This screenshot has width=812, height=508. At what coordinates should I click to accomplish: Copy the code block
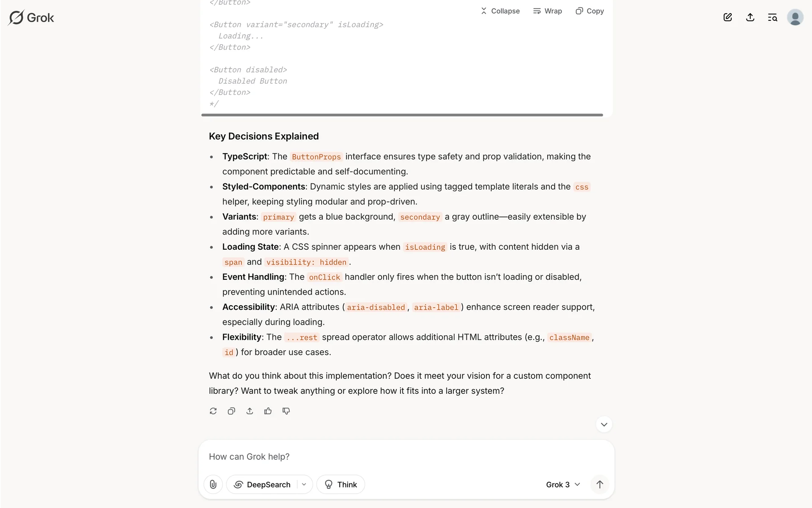tap(590, 11)
